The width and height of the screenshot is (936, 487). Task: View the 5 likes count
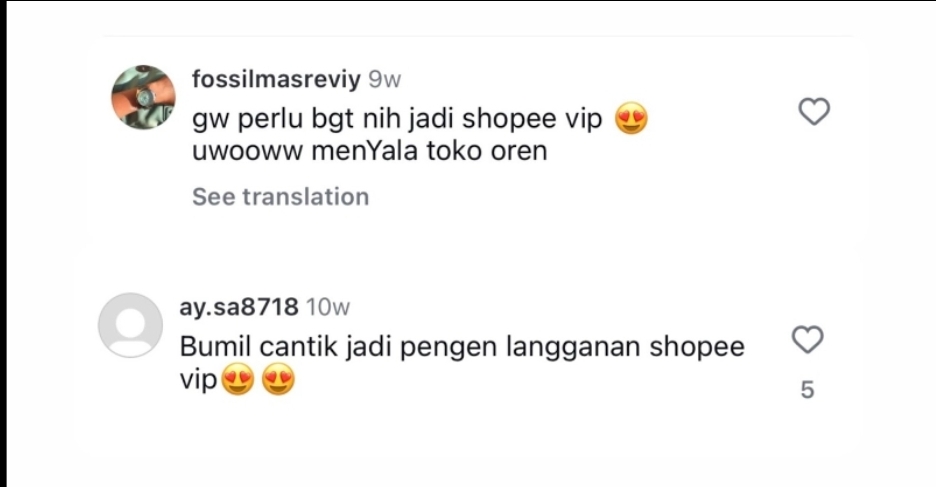tap(807, 390)
